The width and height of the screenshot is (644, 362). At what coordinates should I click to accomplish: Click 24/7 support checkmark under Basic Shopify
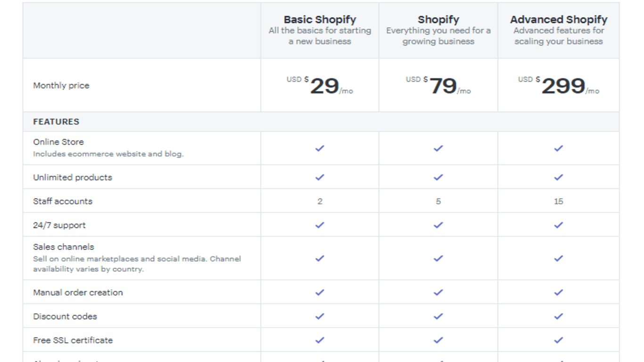(x=320, y=225)
